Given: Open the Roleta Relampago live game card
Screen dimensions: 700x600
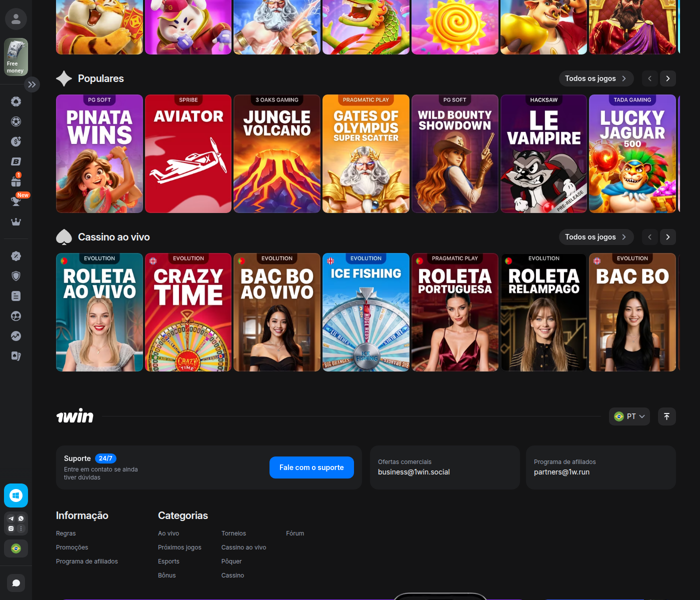Looking at the screenshot, I should 543,312.
